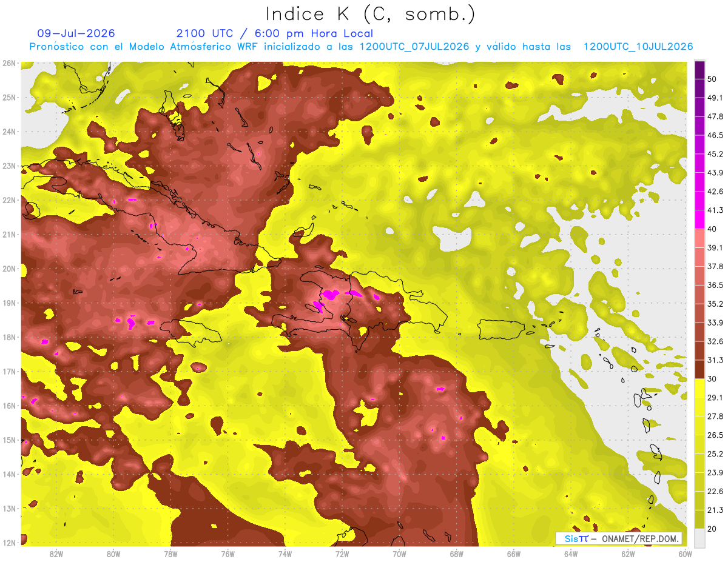Click the colorbar label "43.9"

point(715,173)
